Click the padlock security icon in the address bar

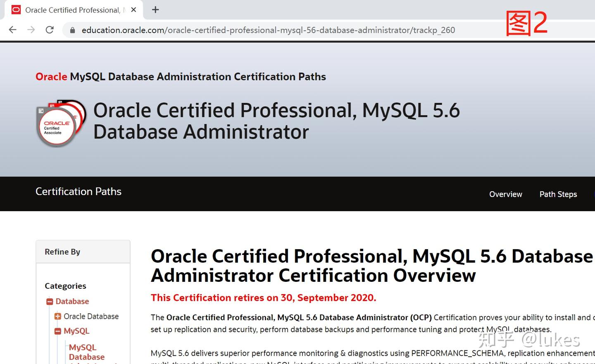[x=72, y=30]
